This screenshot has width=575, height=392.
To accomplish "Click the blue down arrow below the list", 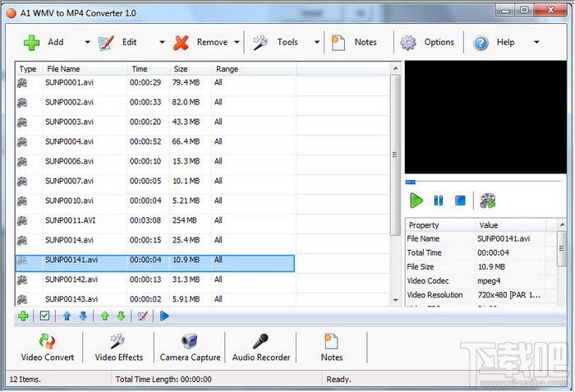I will point(83,316).
